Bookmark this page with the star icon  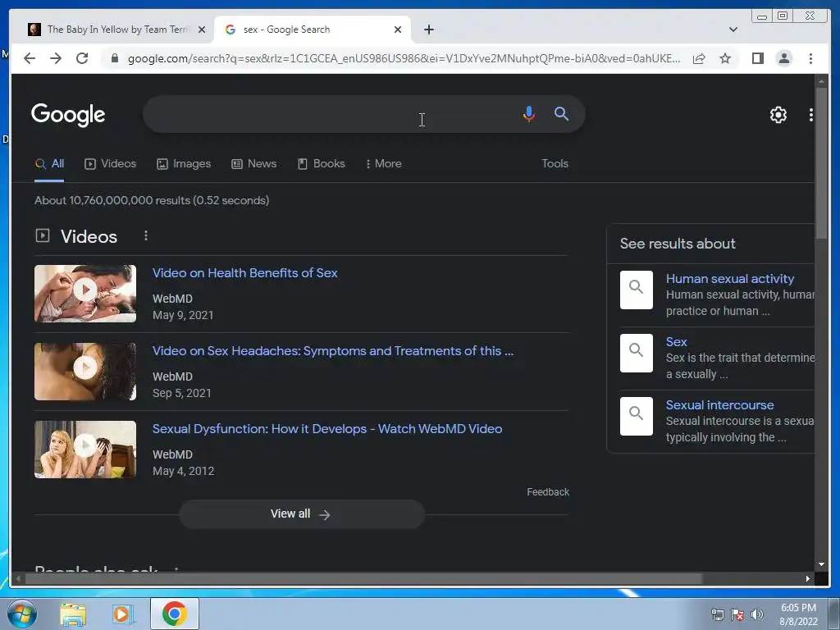725,58
